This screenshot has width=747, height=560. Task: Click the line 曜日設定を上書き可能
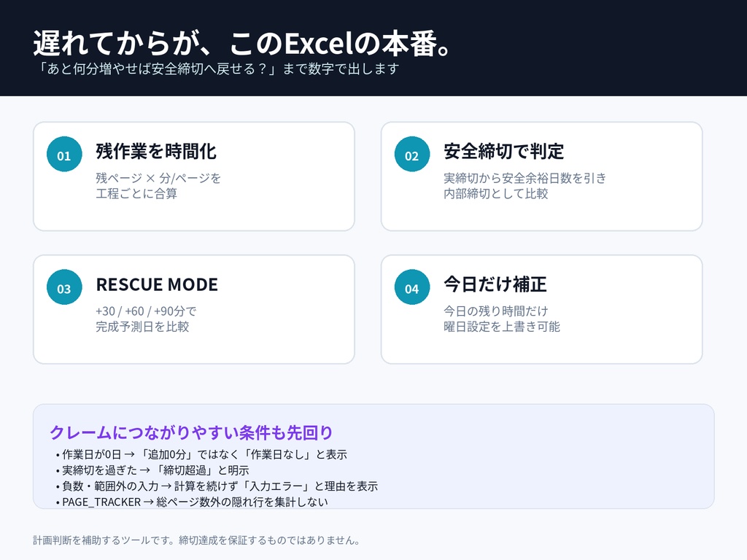coord(502,326)
